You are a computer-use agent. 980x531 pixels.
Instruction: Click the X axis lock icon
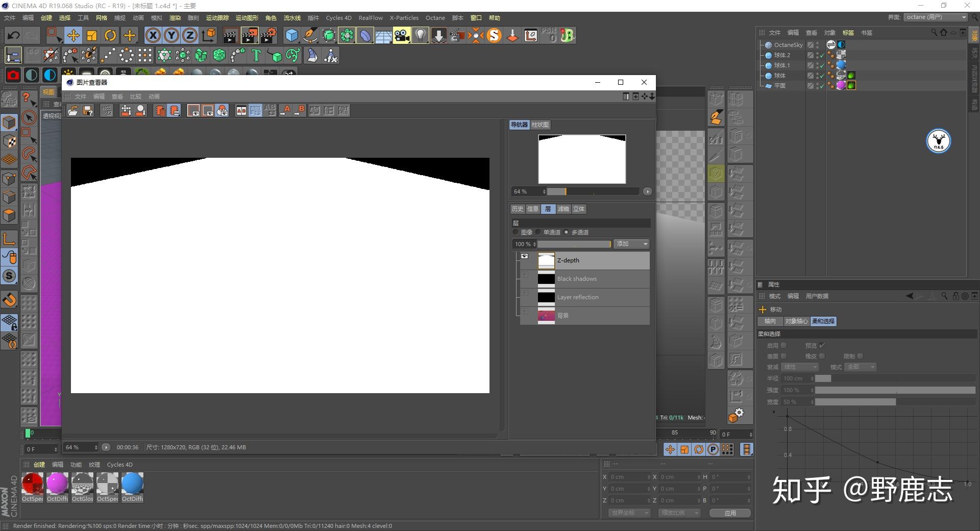click(x=153, y=35)
